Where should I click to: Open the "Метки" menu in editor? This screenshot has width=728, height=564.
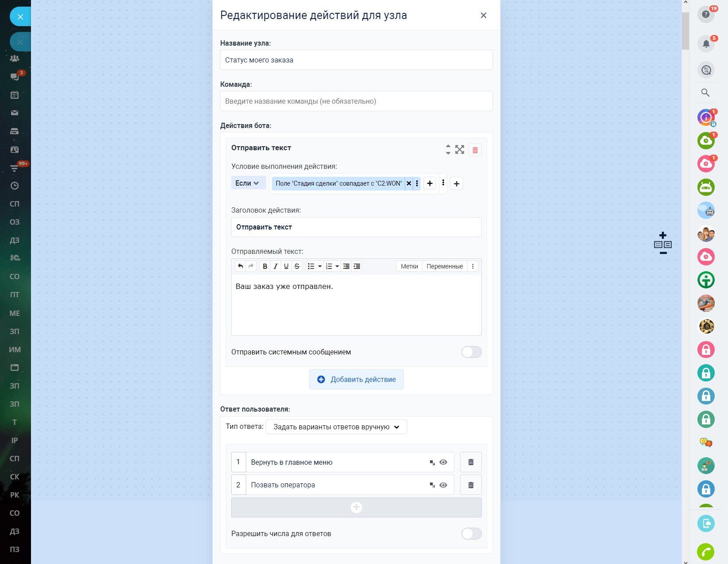click(x=409, y=266)
